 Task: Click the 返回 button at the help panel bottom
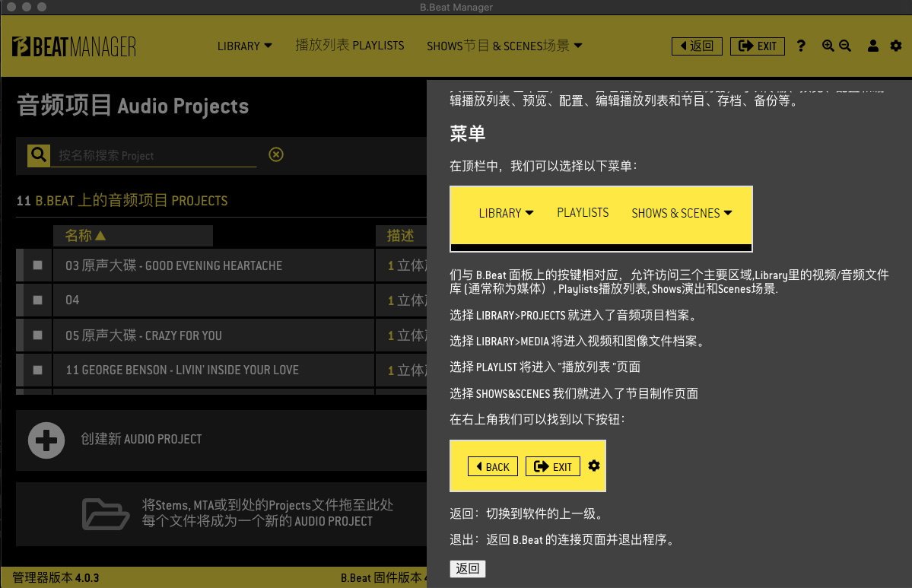[x=468, y=569]
